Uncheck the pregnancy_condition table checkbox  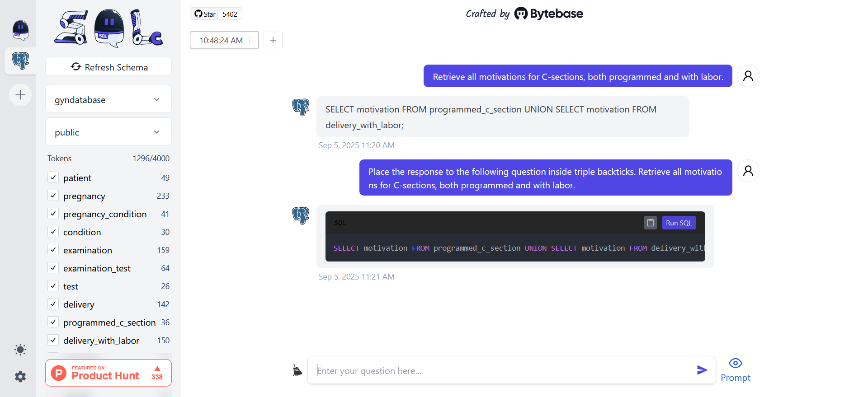[x=53, y=214]
